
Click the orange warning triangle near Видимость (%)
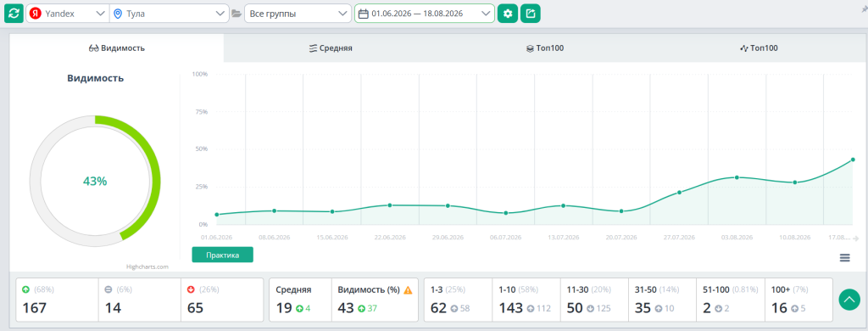click(x=408, y=289)
